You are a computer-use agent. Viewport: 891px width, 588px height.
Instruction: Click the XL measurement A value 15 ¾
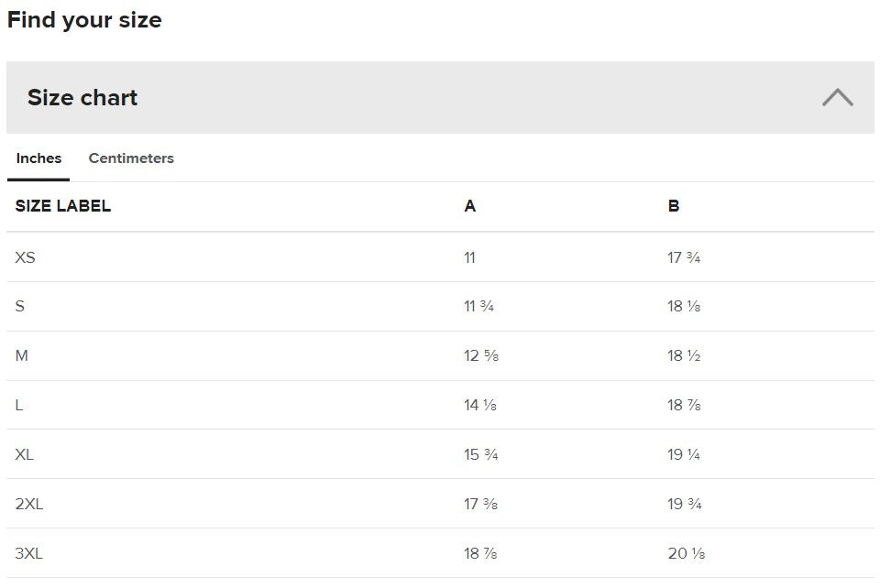tap(481, 454)
